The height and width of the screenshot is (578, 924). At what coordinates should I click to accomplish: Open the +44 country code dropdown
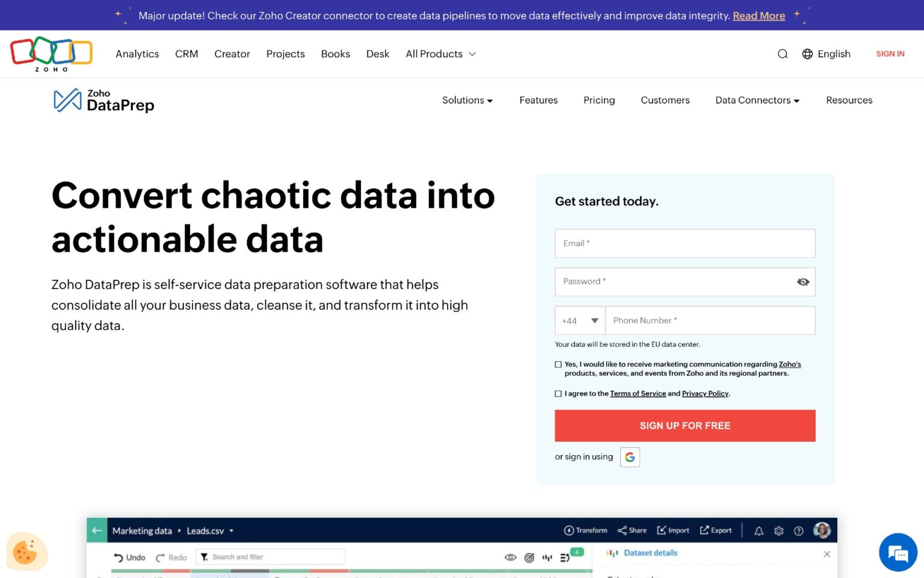[x=579, y=320]
